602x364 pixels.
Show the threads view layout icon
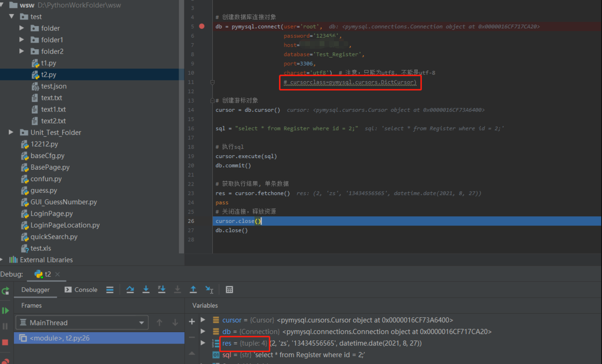point(110,290)
